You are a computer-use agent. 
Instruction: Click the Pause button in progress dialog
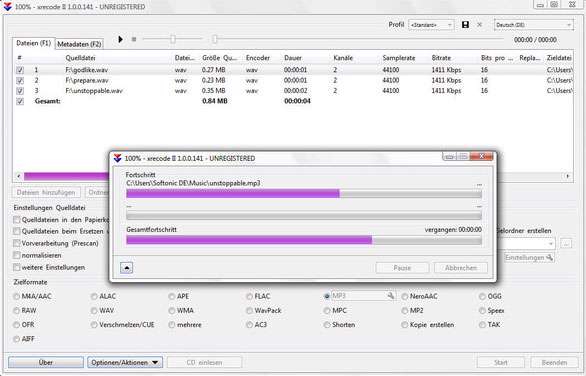pos(402,268)
